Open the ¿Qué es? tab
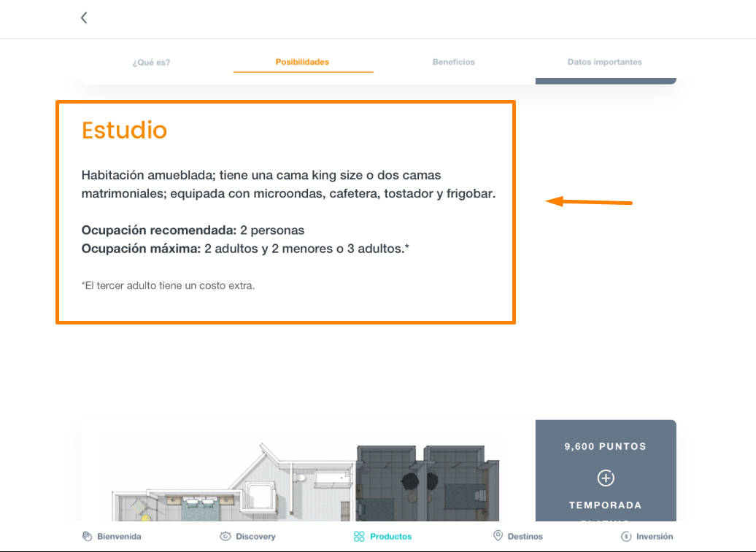 tap(151, 62)
